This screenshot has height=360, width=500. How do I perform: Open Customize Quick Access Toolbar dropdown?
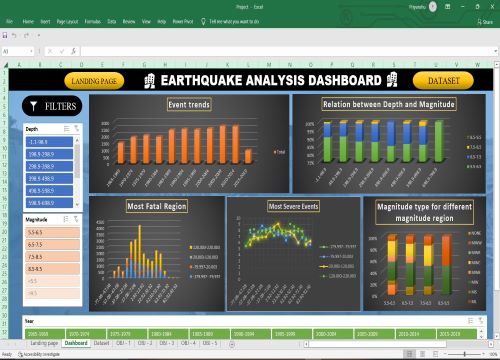click(39, 35)
